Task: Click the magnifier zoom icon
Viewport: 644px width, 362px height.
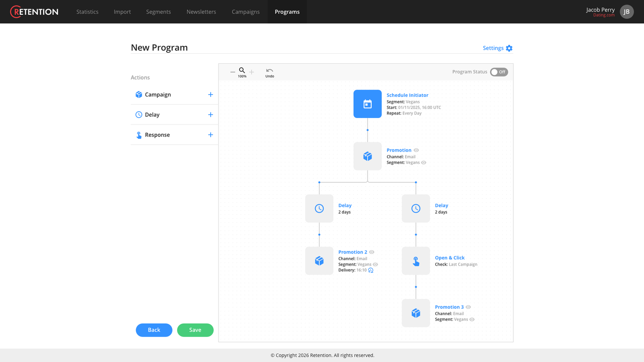Action: click(x=242, y=70)
